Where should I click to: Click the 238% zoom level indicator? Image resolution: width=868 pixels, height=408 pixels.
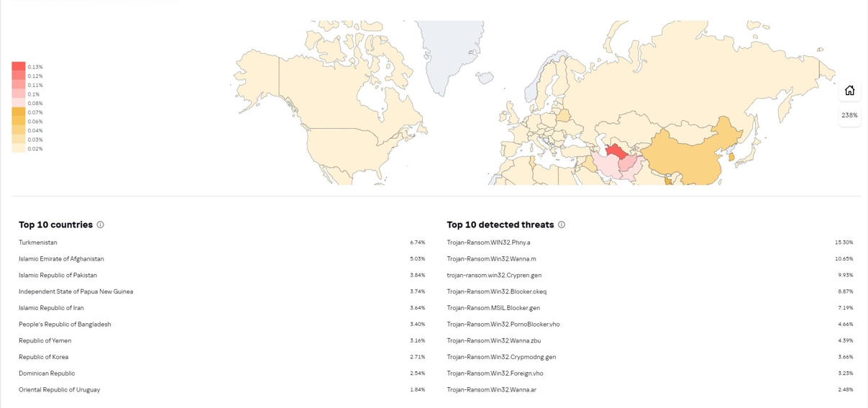(849, 115)
